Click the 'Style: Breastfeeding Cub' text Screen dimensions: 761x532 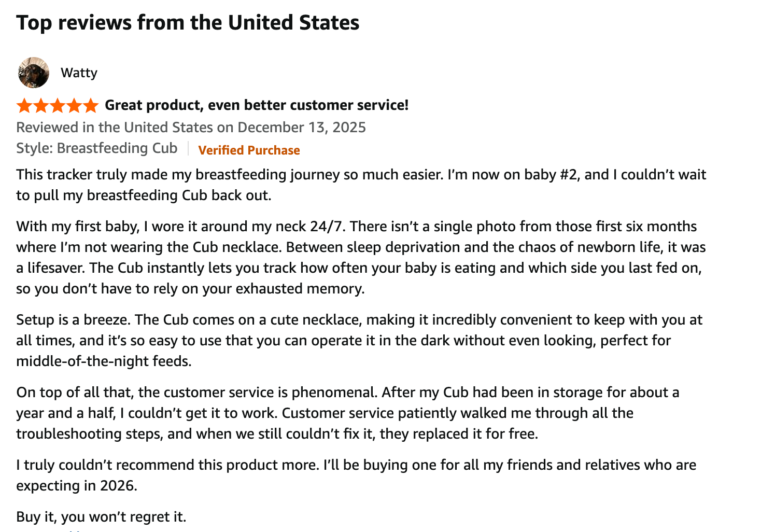click(97, 148)
